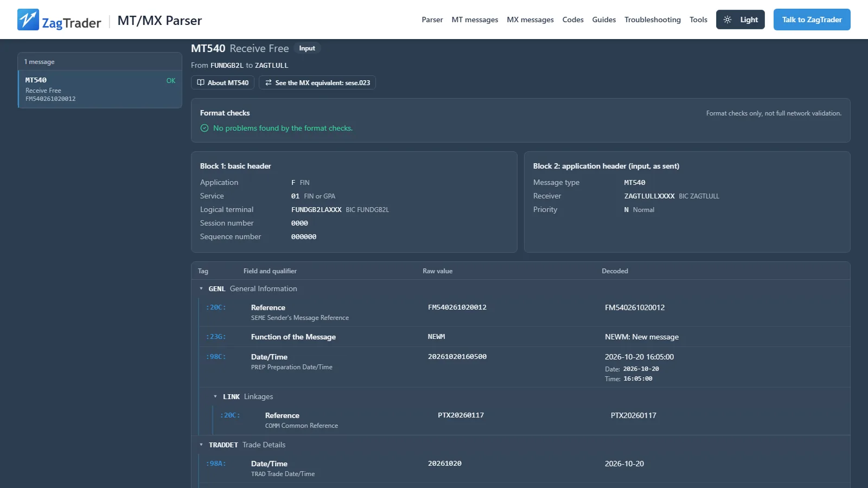Collapse the TRADDET Trade Details section
868x488 pixels.
pos(201,445)
